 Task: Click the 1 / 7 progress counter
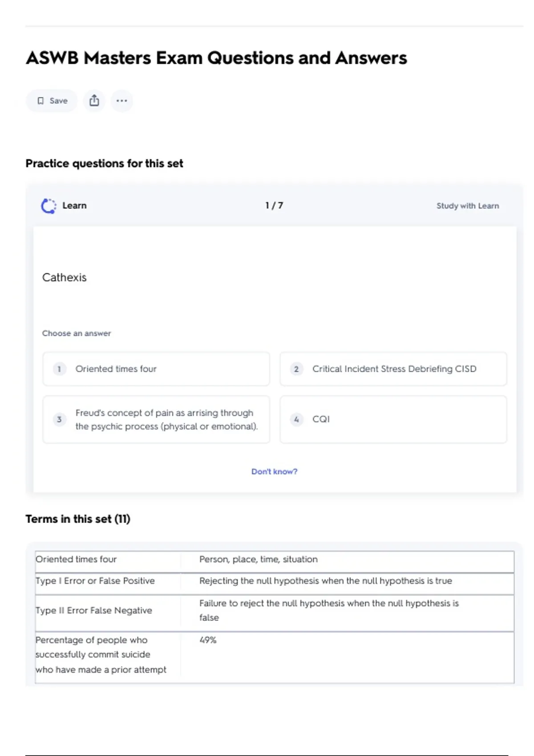click(274, 205)
